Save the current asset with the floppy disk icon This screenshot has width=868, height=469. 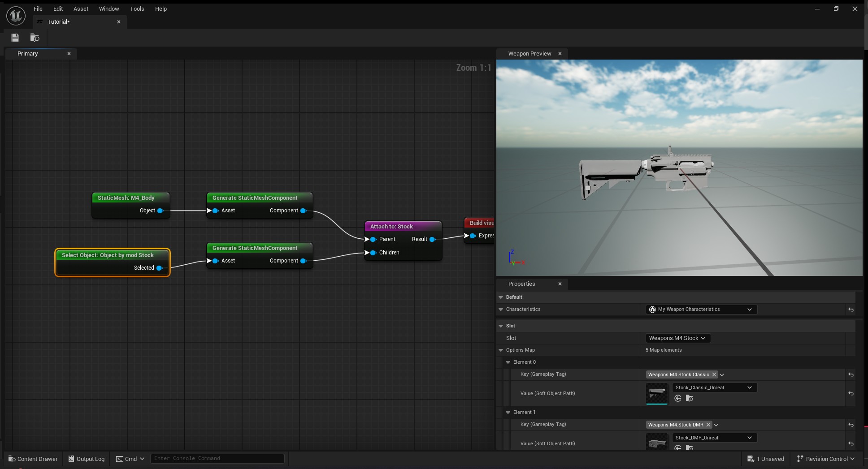coord(15,38)
